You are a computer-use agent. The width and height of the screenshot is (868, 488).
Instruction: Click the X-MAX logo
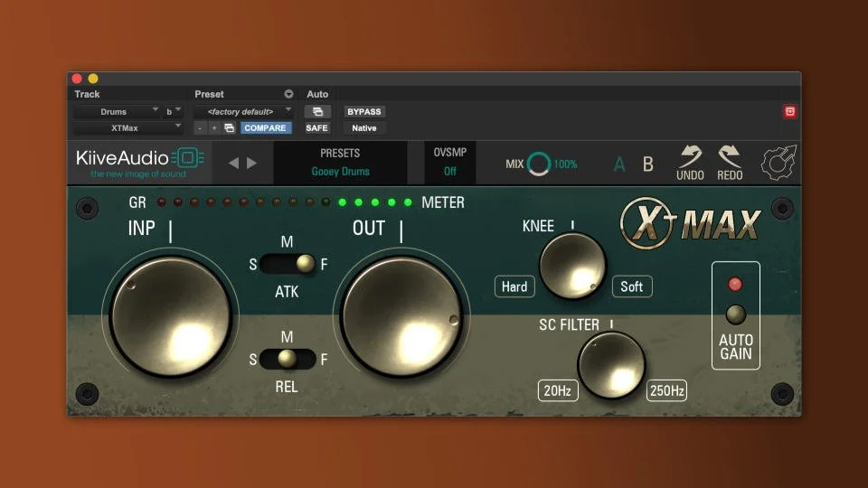690,223
